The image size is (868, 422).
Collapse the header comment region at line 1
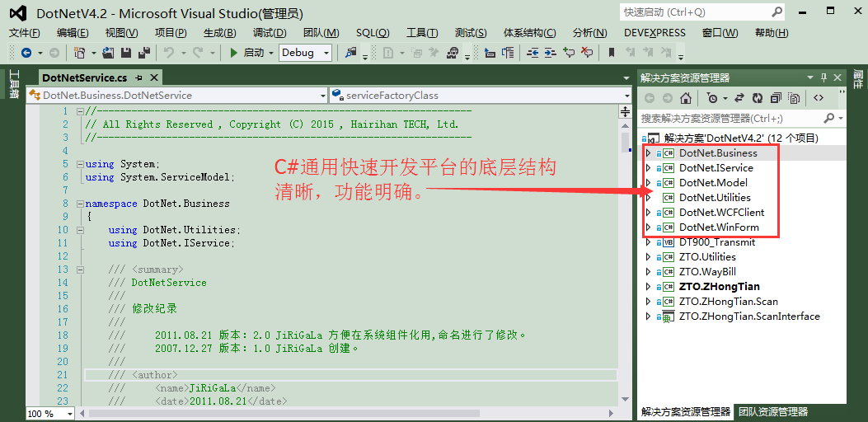(x=80, y=111)
